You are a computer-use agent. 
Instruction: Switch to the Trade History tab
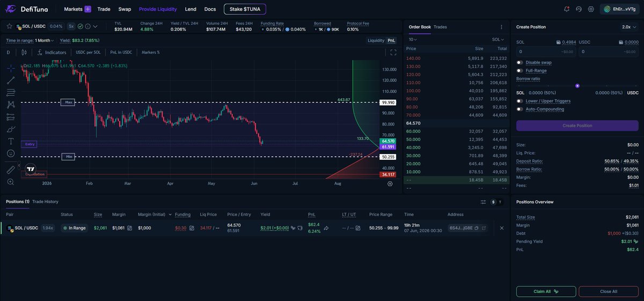point(45,202)
